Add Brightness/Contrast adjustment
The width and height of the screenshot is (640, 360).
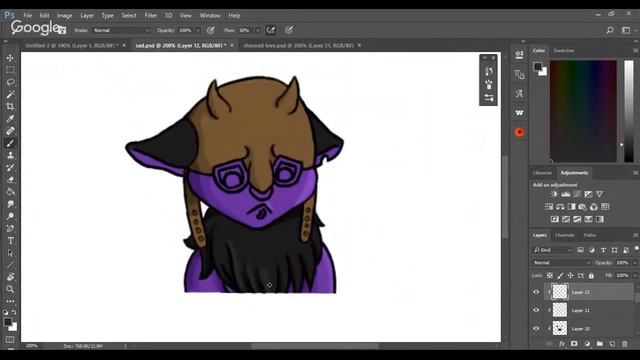coord(554,194)
